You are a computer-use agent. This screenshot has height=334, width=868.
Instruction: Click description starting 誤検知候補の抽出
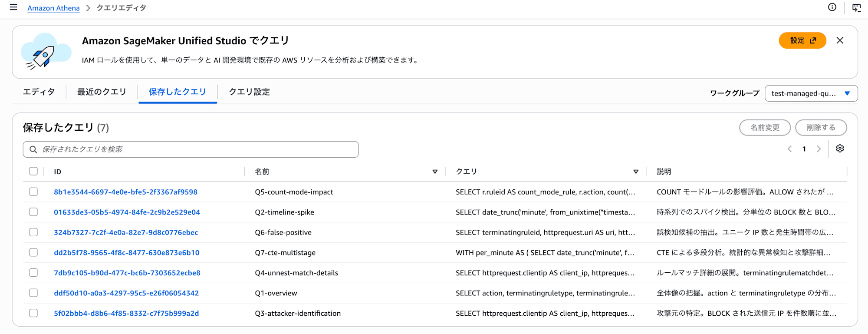745,232
